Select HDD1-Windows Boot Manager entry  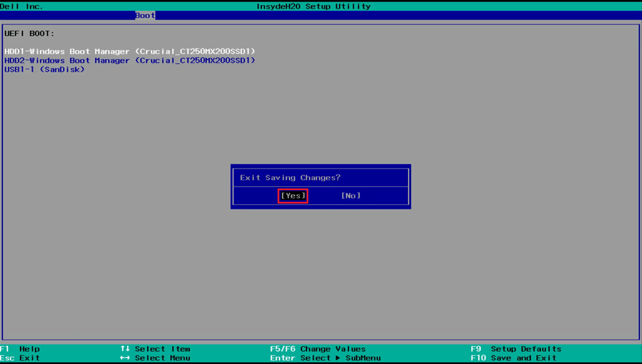click(130, 51)
